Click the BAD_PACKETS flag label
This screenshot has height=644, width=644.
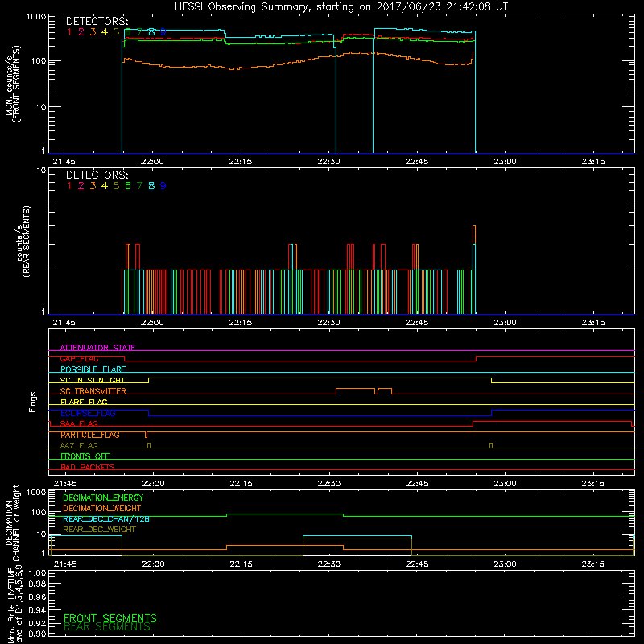tap(88, 467)
